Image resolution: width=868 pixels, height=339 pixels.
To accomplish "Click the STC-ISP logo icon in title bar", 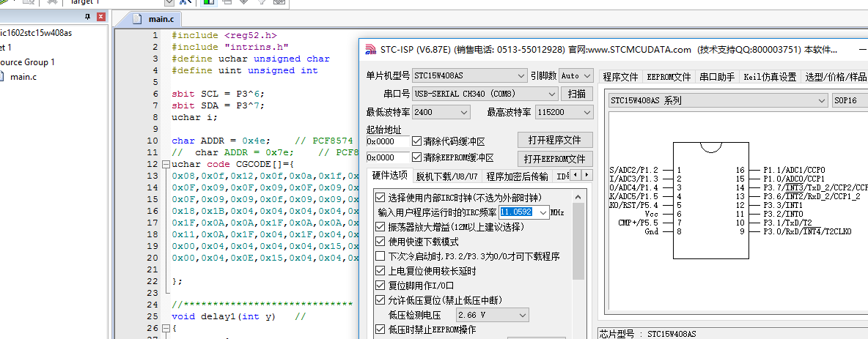I will click(370, 50).
